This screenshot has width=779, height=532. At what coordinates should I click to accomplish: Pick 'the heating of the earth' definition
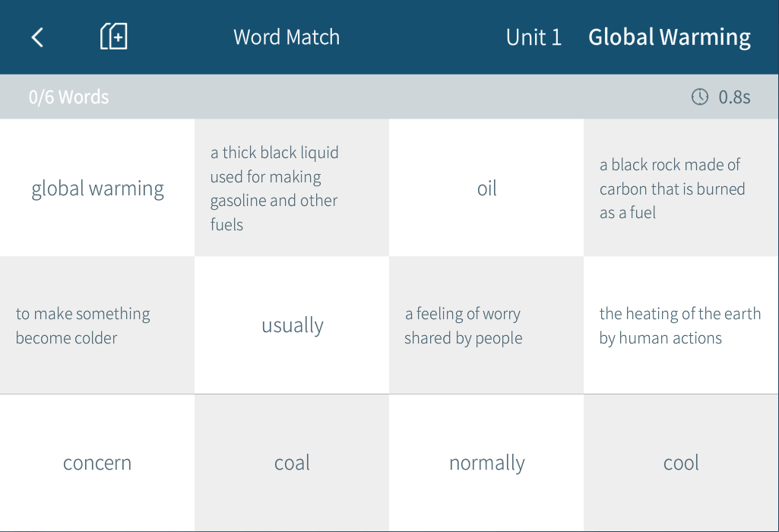point(681,325)
